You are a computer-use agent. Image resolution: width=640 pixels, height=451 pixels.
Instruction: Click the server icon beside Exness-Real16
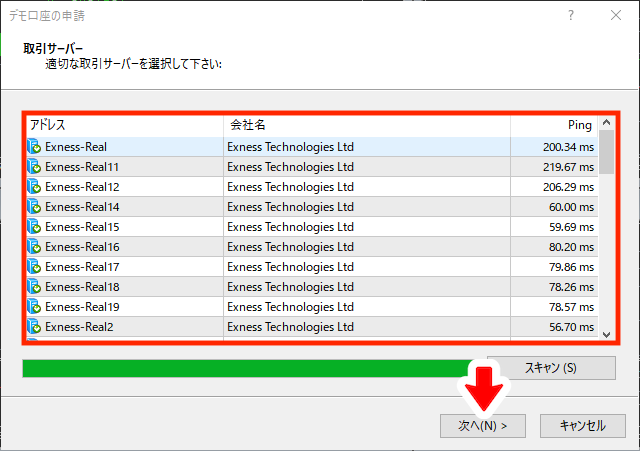(x=34, y=247)
